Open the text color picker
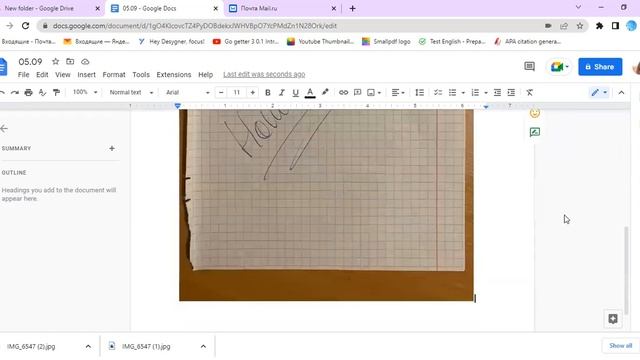The image size is (640, 360). (310, 93)
